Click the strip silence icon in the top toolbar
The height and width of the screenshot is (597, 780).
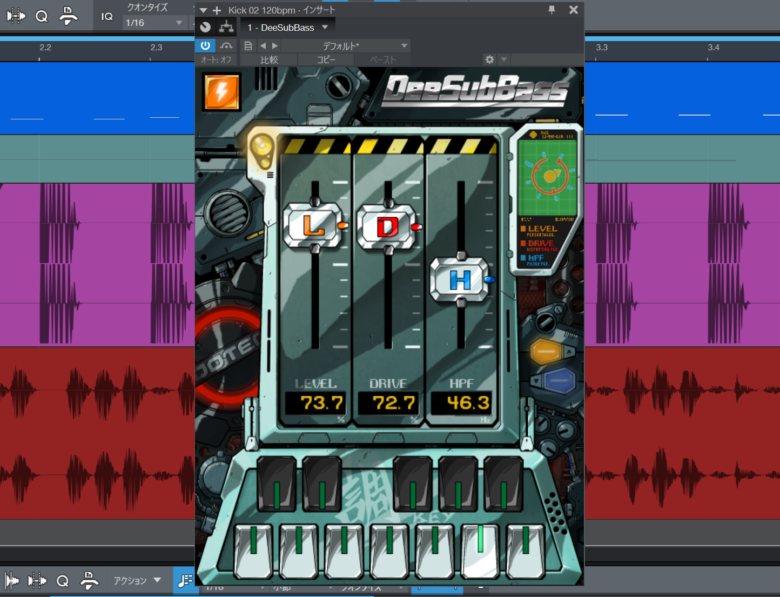[x=68, y=16]
